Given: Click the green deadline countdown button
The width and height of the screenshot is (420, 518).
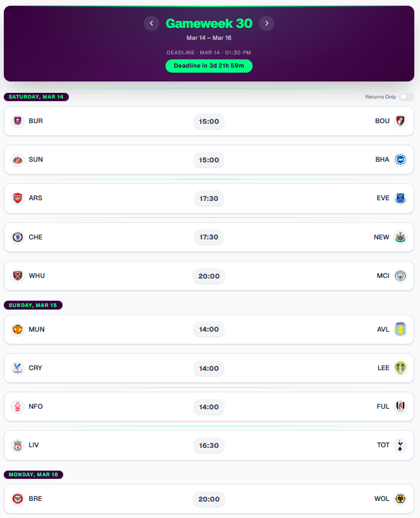Looking at the screenshot, I should pos(209,66).
